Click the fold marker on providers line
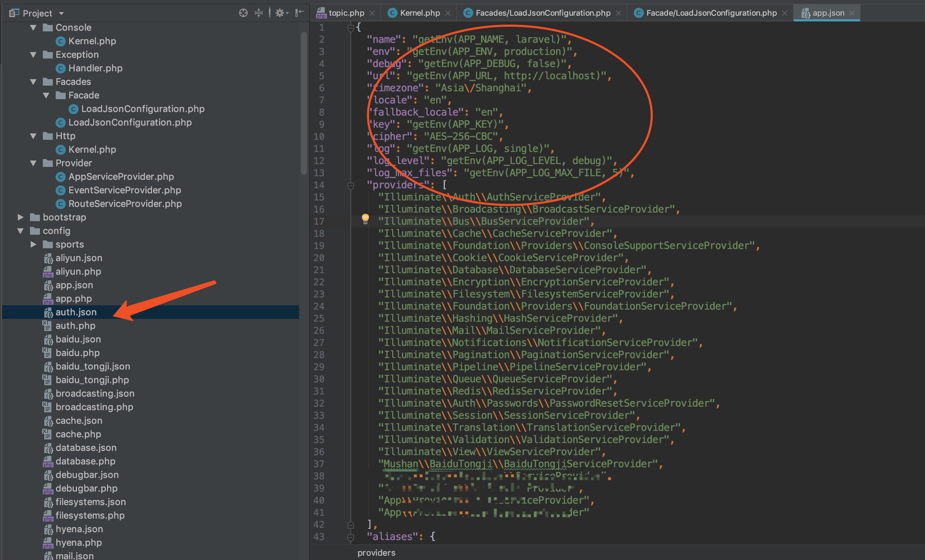The image size is (925, 560). (x=351, y=185)
